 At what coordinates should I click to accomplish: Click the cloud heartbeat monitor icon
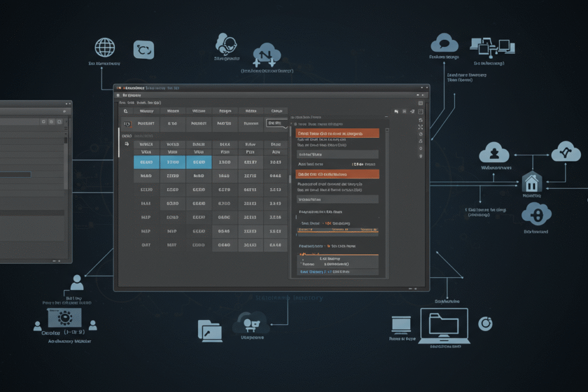coord(566,154)
